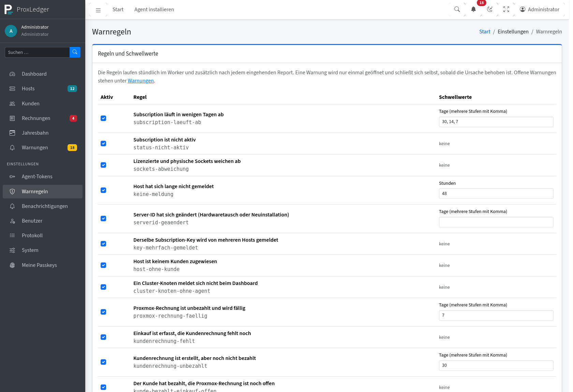Click the serverid-geaendert Tage input field
The width and height of the screenshot is (573, 392).
pos(496,222)
